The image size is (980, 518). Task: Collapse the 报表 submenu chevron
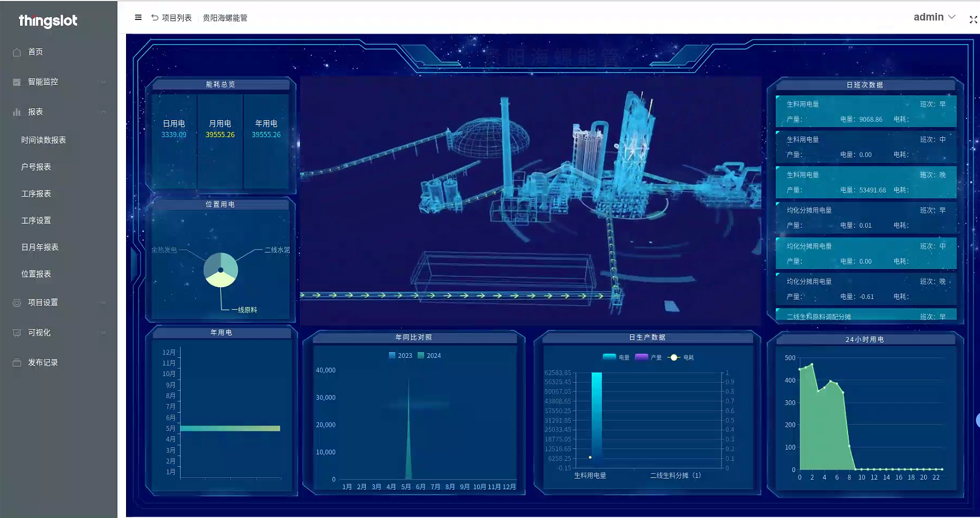coord(104,112)
